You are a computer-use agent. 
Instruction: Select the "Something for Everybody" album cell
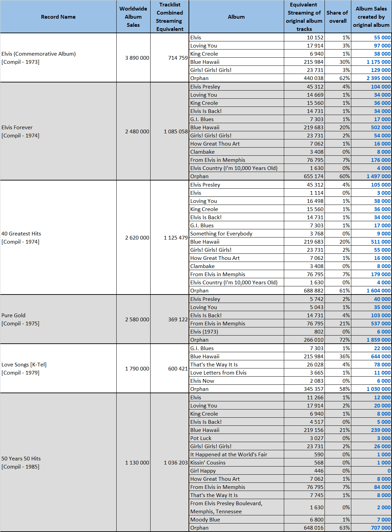[x=236, y=233]
